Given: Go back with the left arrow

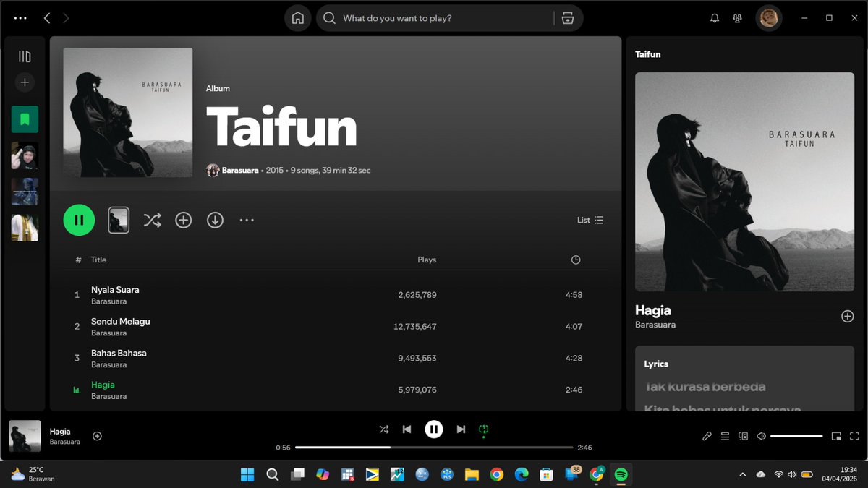Looking at the screenshot, I should 47,18.
